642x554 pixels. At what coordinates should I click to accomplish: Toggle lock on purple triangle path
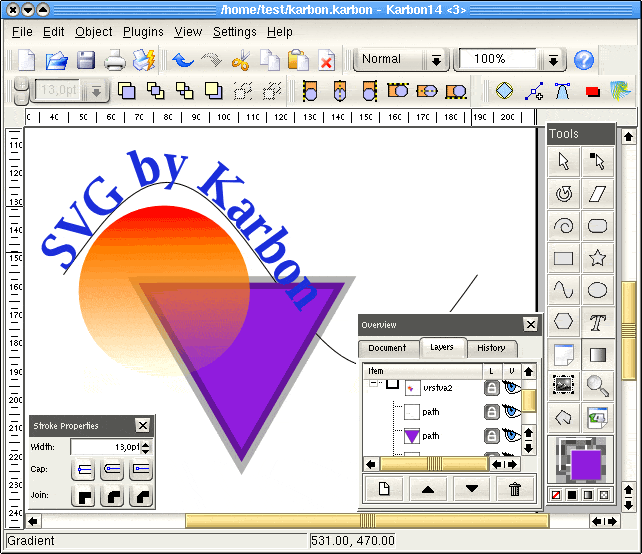click(492, 436)
